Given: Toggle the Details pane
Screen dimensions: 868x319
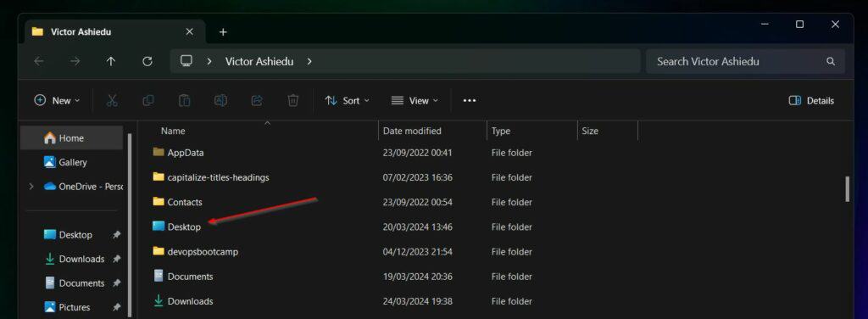Looking at the screenshot, I should pyautogui.click(x=811, y=100).
